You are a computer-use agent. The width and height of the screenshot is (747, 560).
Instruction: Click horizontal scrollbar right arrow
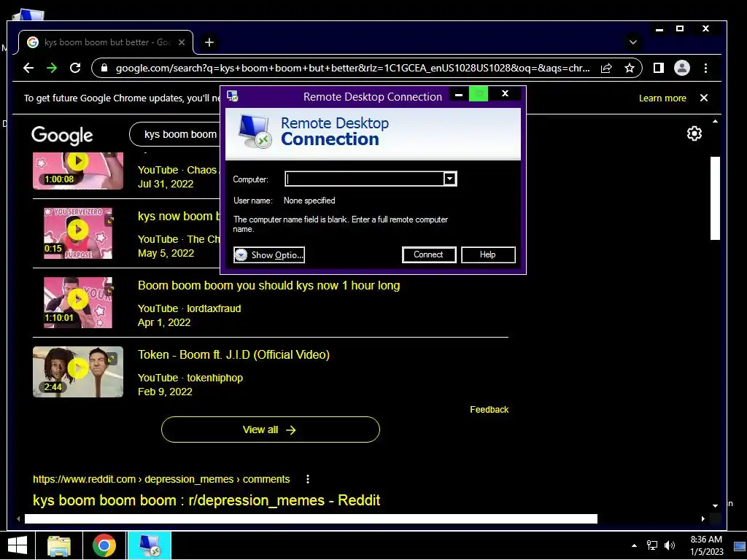(703, 518)
